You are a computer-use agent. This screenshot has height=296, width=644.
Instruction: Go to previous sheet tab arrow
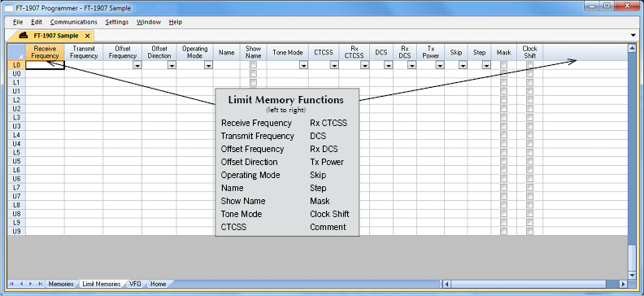click(21, 284)
